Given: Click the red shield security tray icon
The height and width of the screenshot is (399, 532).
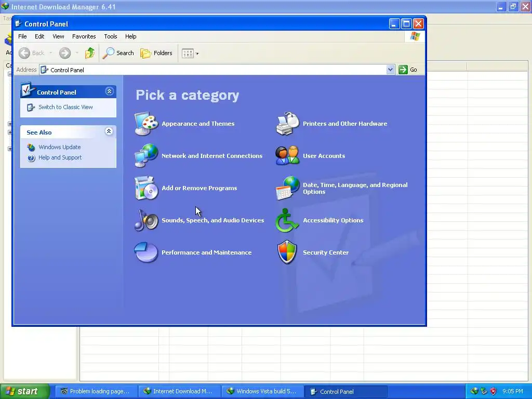Looking at the screenshot, I should (x=494, y=391).
